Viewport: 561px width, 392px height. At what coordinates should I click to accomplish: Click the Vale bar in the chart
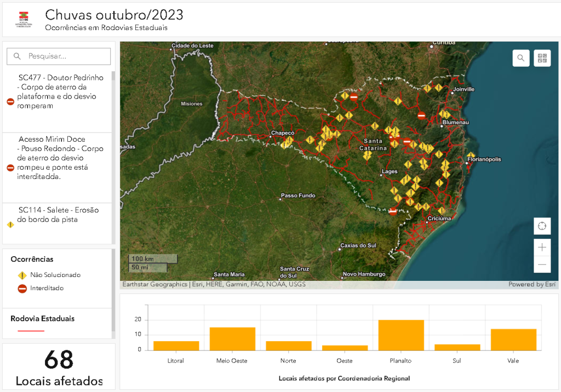pos(513,339)
